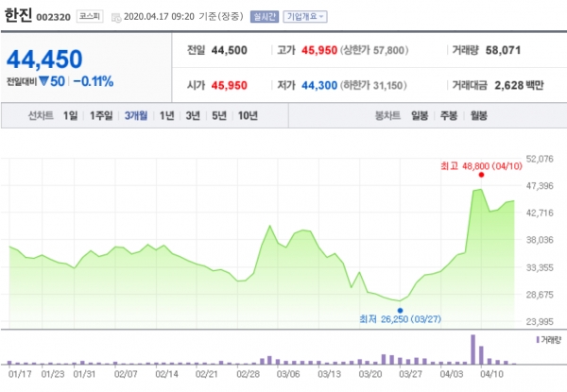Click the previous close value 44,500
Image resolution: width=567 pixels, height=392 pixels.
click(x=230, y=50)
